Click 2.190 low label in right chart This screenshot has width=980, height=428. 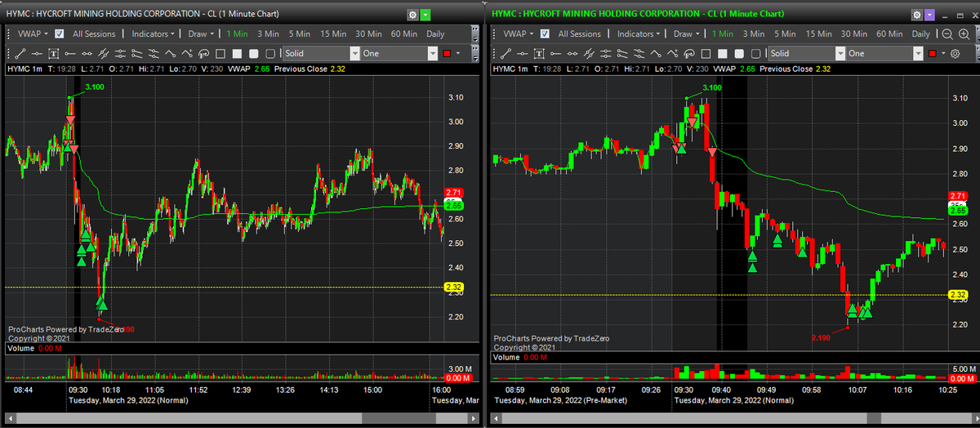pyautogui.click(x=822, y=337)
